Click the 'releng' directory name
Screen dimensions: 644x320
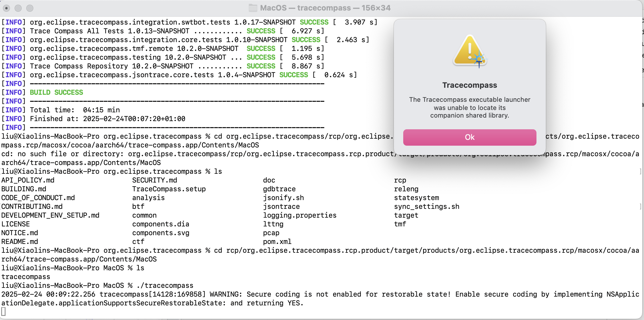[406, 189]
